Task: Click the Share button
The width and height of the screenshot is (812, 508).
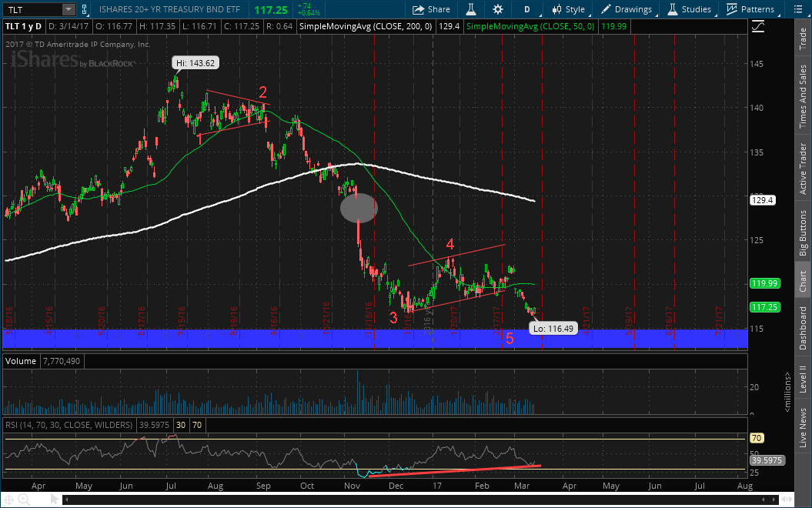Action: point(431,9)
